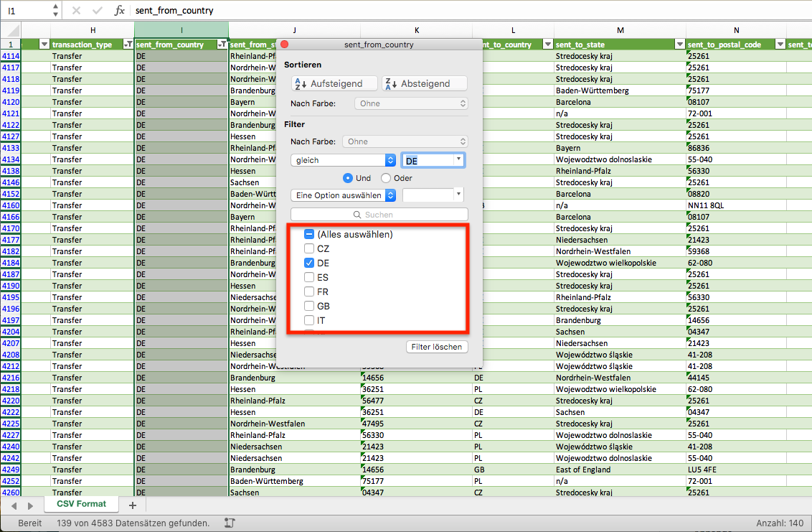Sort descending with Absteigend button
The image size is (812, 532).
point(425,83)
